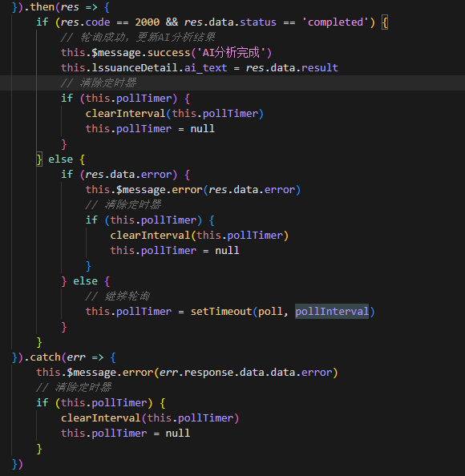Click the setTimeout function call
This screenshot has height=476, width=465.
221,312
